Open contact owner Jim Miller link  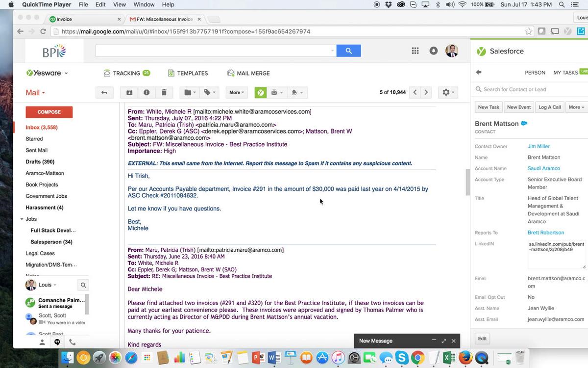[x=539, y=146]
